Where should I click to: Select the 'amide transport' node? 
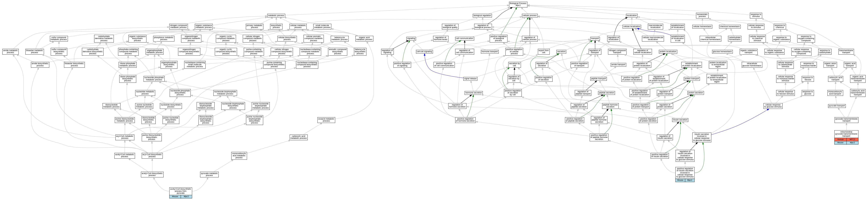[x=618, y=65]
